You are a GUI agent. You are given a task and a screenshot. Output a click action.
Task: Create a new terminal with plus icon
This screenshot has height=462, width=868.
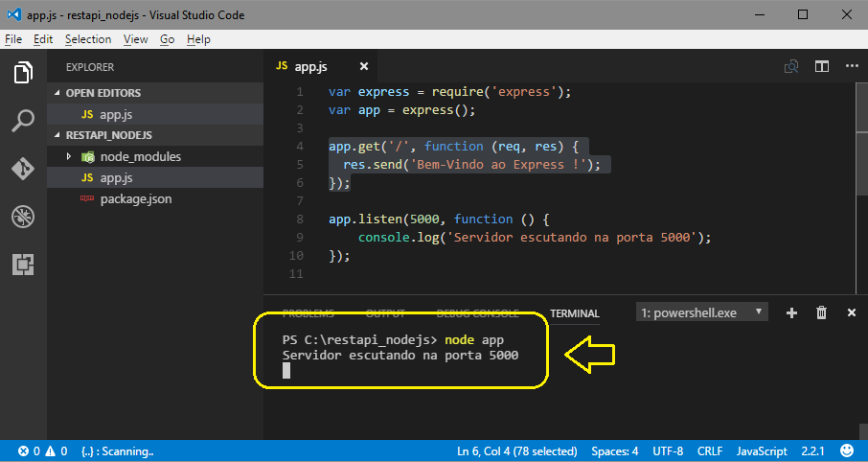click(x=791, y=313)
